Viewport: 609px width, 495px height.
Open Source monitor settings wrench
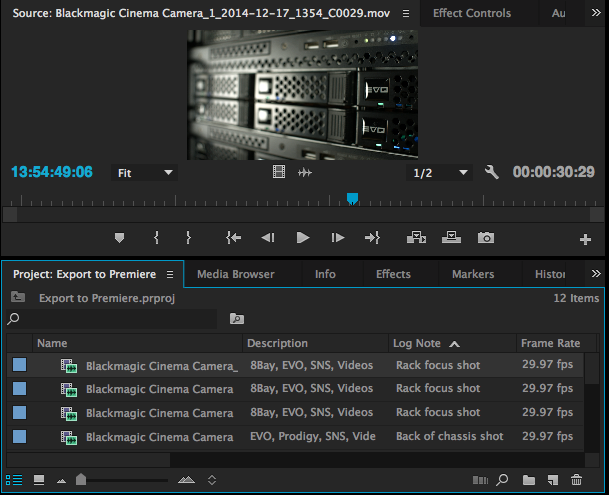coord(492,172)
